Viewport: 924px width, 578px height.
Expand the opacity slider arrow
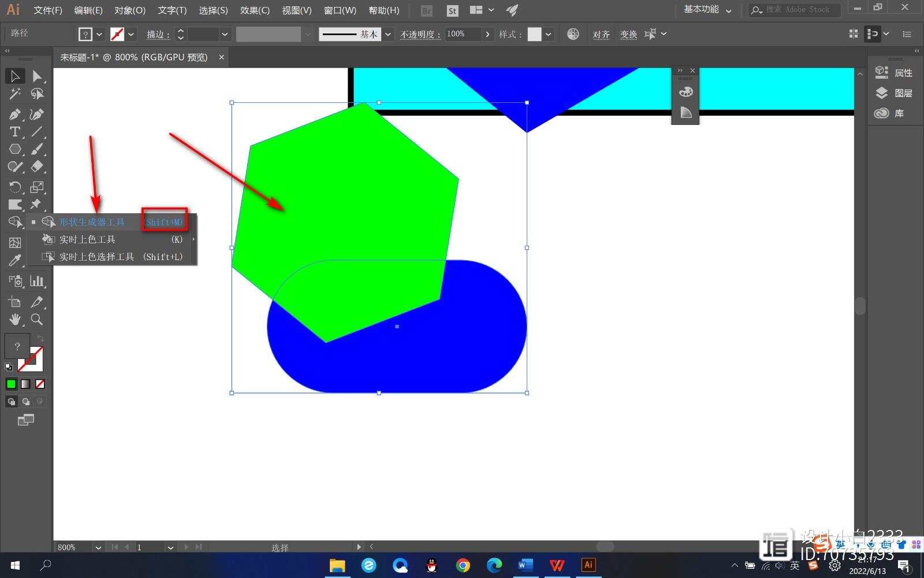[487, 34]
